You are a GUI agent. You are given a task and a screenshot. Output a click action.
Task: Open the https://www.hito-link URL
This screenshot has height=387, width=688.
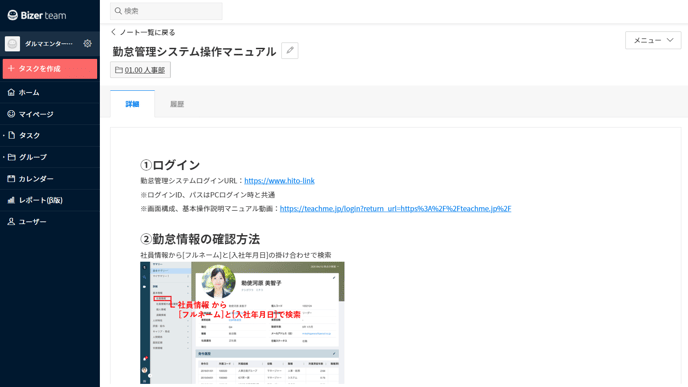tap(280, 181)
